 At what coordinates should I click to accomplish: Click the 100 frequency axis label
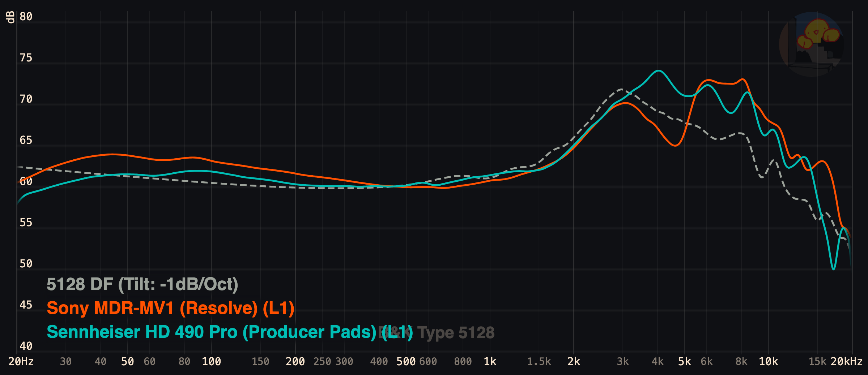coord(211,362)
